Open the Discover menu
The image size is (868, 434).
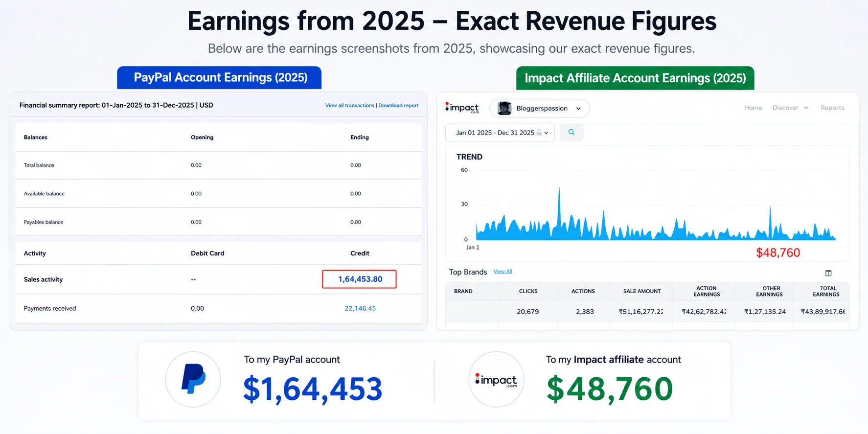785,108
